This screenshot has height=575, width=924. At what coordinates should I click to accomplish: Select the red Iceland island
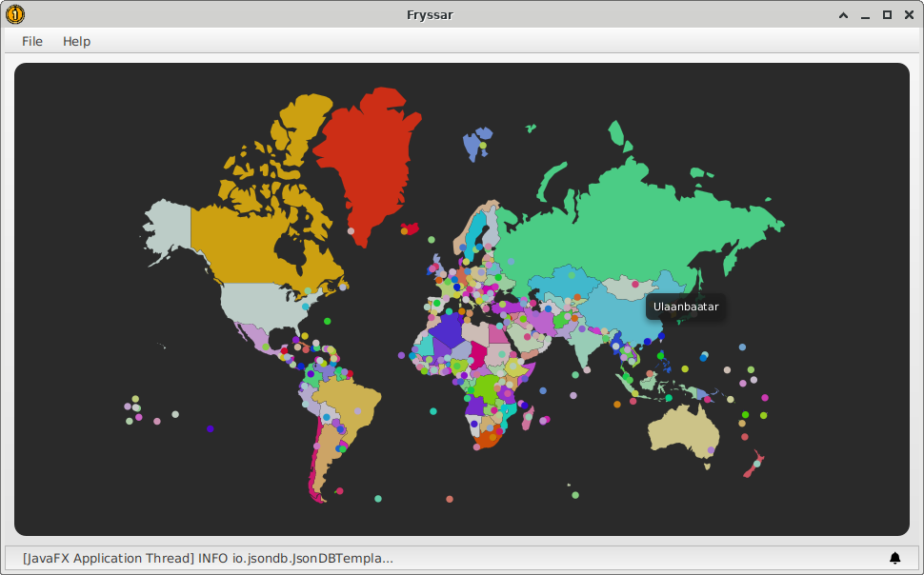413,229
